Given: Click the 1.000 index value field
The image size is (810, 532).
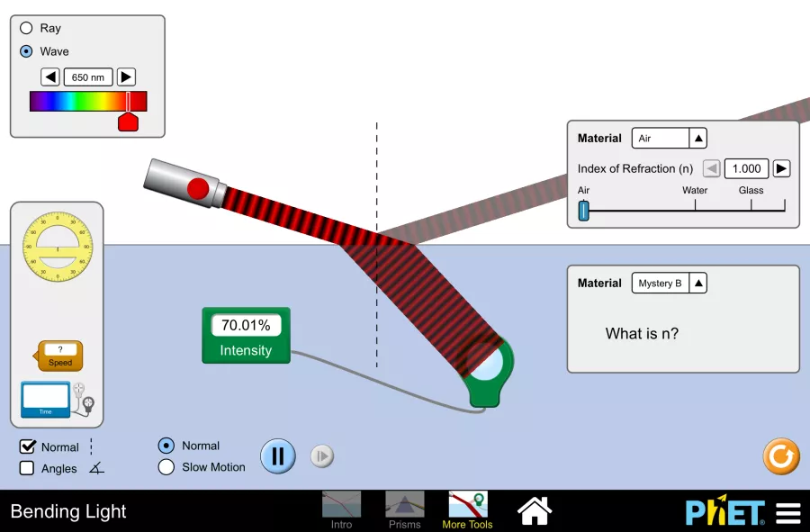Looking at the screenshot, I should pyautogui.click(x=746, y=168).
